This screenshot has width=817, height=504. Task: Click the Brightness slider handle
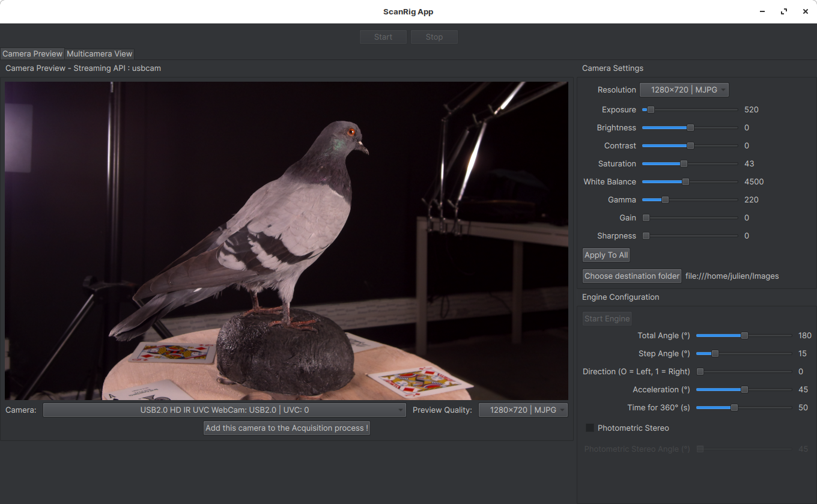pos(690,128)
